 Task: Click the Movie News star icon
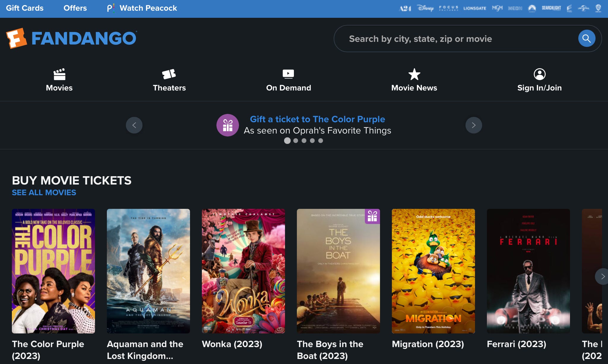pos(414,74)
